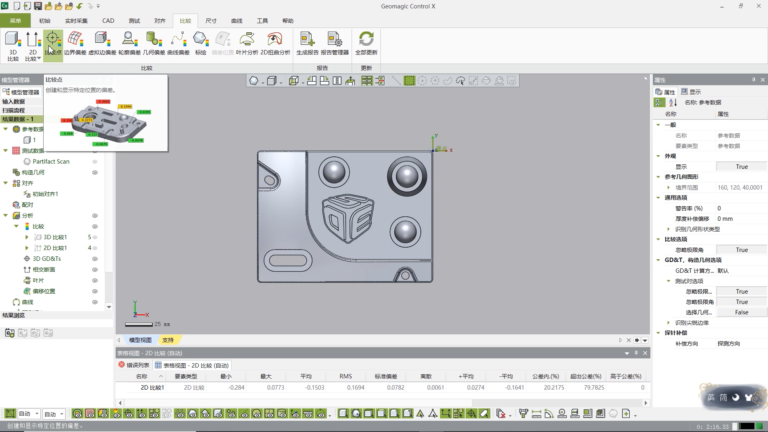The width and height of the screenshot is (768, 432).
Task: Expand the 境界范围 property row
Action: point(668,188)
